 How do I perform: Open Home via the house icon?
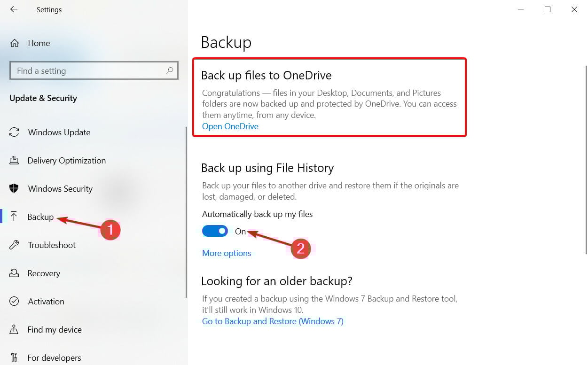15,43
